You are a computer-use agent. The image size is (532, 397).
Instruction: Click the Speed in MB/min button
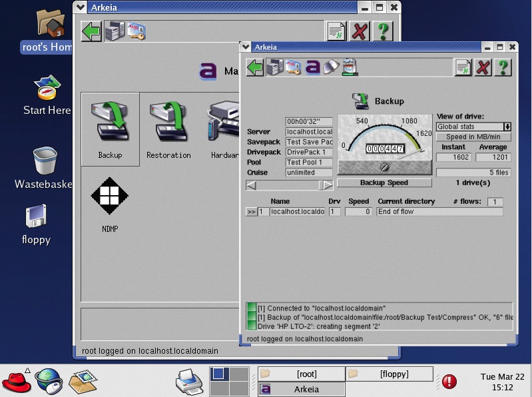473,137
